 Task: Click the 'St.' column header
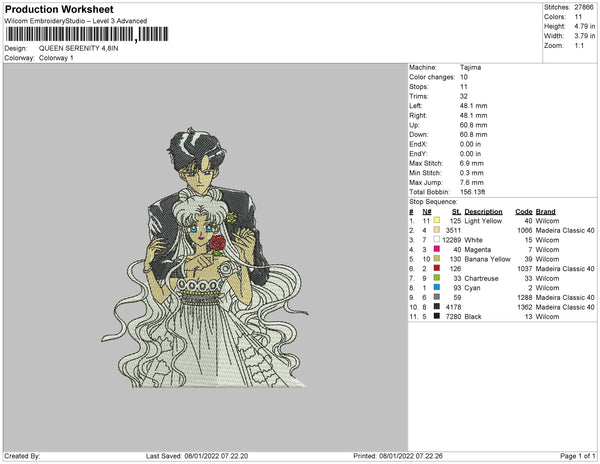tap(456, 212)
